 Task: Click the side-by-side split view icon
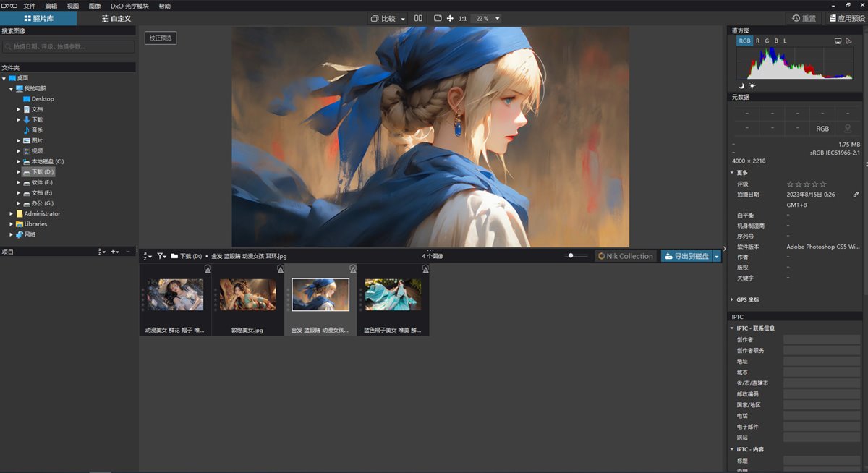pos(419,18)
